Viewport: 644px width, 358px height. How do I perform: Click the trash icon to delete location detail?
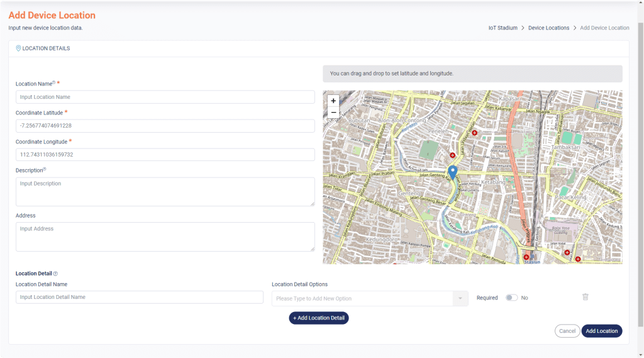[x=585, y=297]
